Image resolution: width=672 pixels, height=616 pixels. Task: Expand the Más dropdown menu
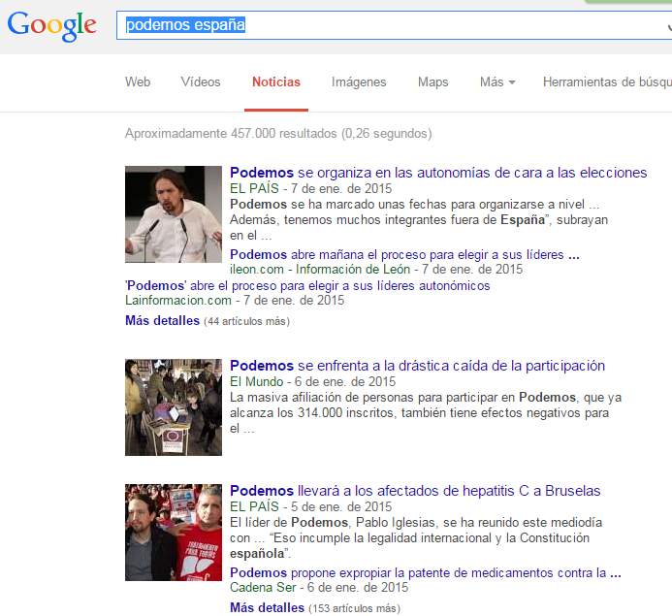(x=497, y=81)
